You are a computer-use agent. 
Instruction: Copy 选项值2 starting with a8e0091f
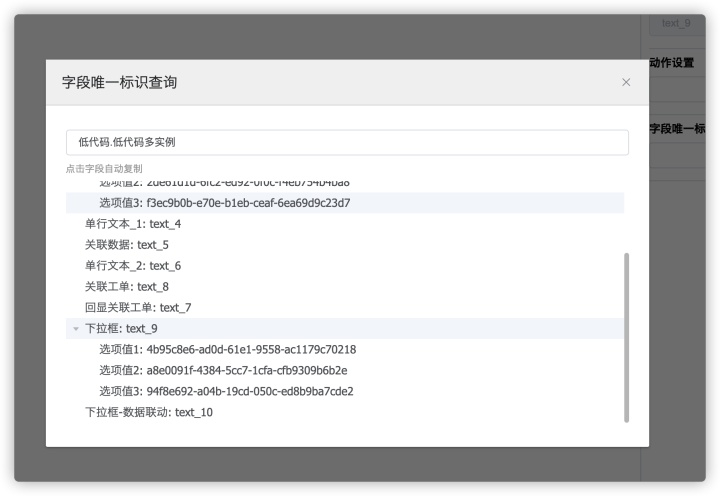point(224,371)
